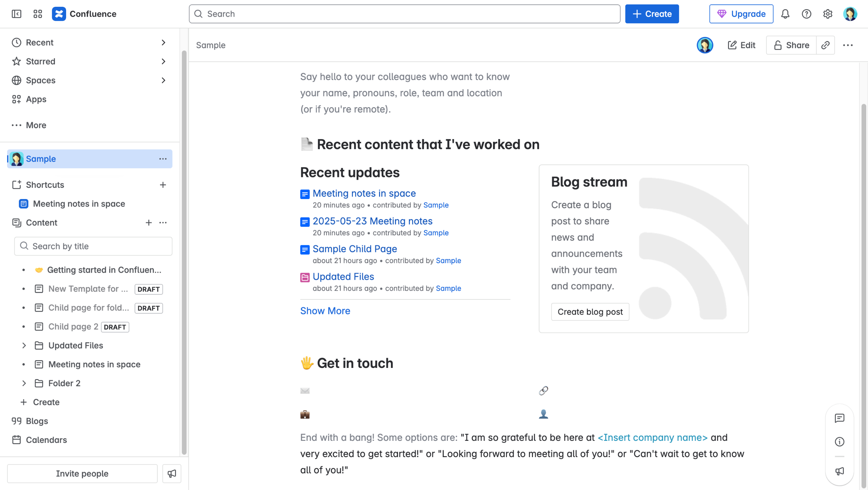This screenshot has height=490, width=868.
Task: Collapse the sidebar with the panel icon
Action: pyautogui.click(x=16, y=14)
